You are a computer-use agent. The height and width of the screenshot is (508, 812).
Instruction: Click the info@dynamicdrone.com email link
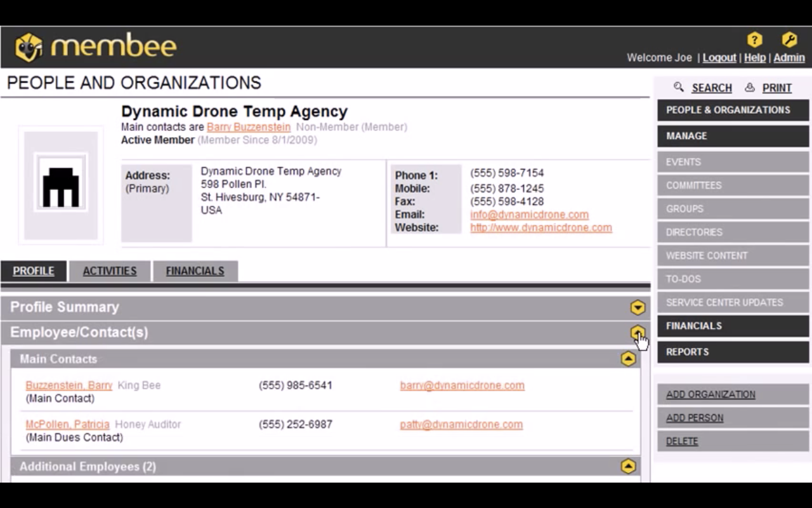529,215
